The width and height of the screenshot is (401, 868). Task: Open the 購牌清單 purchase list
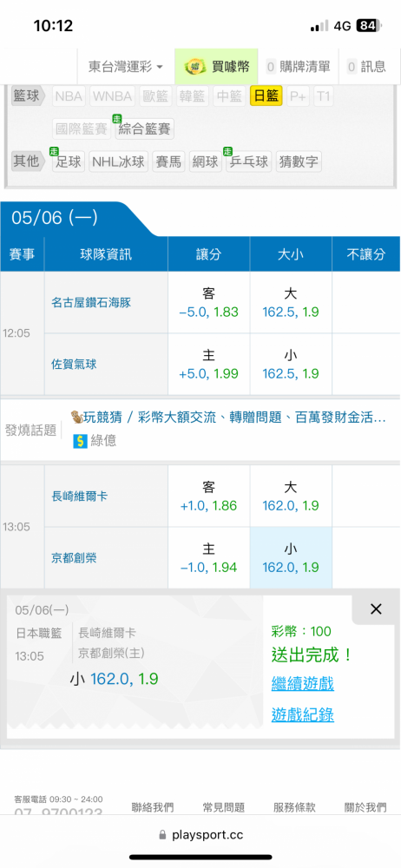[x=299, y=67]
